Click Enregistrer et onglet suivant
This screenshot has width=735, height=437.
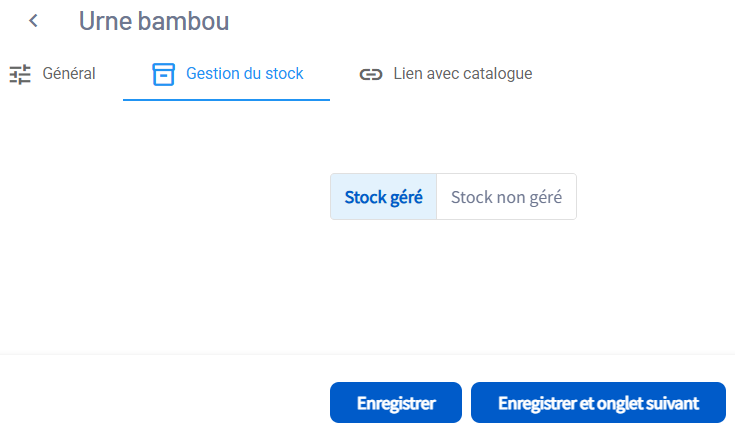tap(597, 403)
